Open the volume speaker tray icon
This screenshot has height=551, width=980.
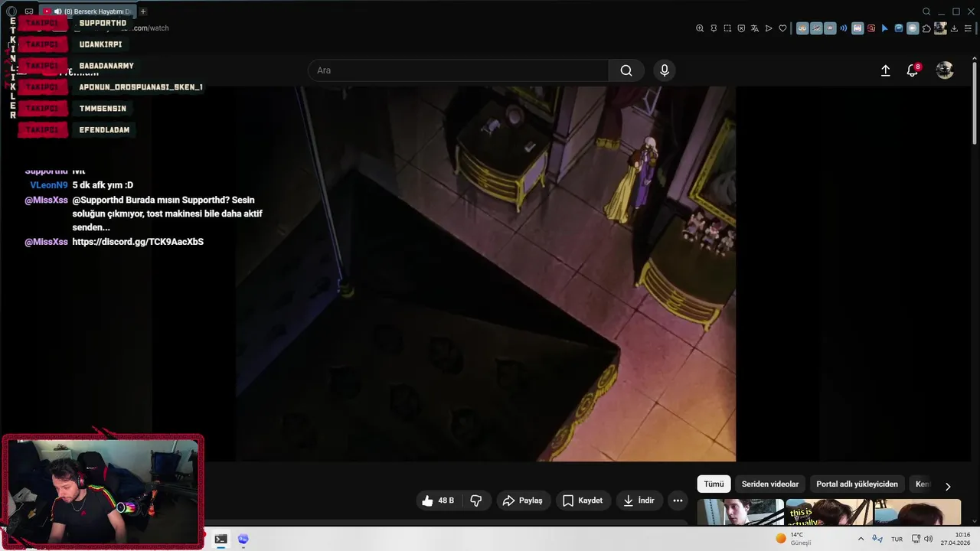tap(929, 539)
